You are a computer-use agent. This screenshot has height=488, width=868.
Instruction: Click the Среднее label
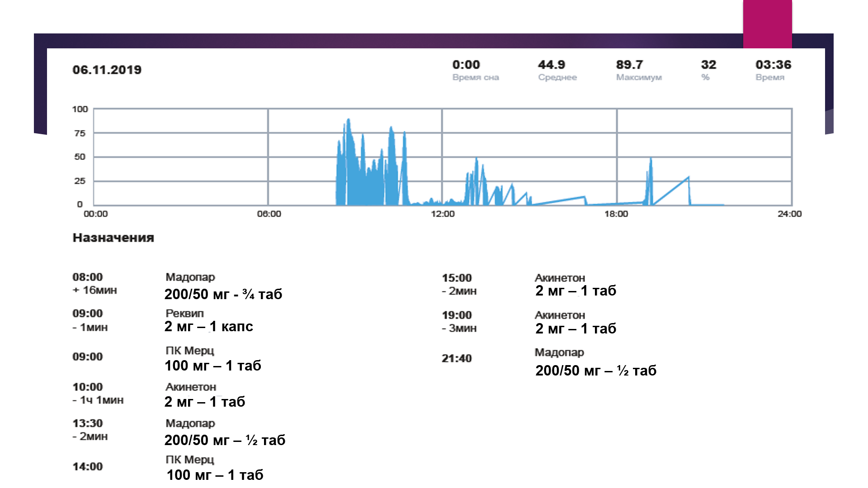point(557,77)
